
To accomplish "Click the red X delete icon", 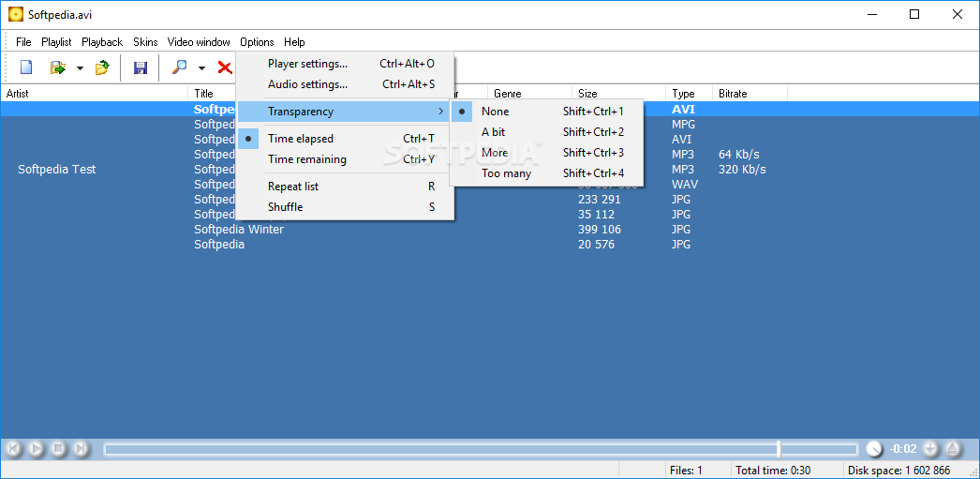I will click(x=224, y=67).
